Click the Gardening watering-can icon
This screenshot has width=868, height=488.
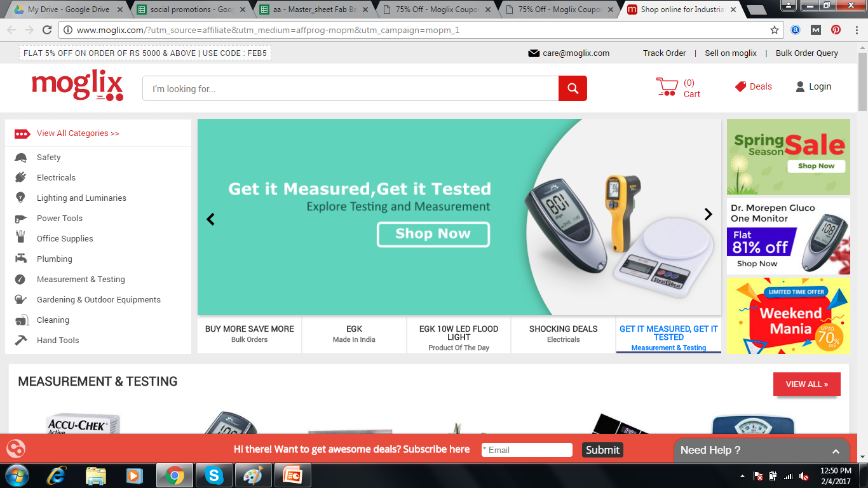[x=21, y=299]
